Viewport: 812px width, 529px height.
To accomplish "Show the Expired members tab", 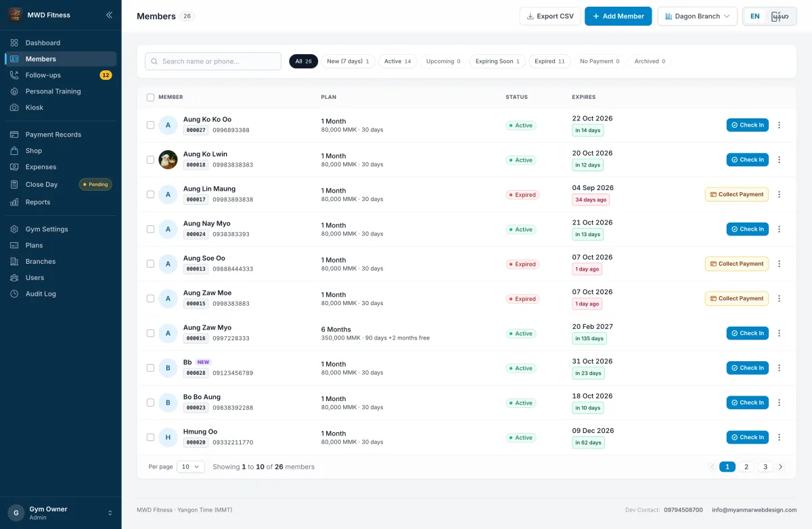I will tap(549, 62).
